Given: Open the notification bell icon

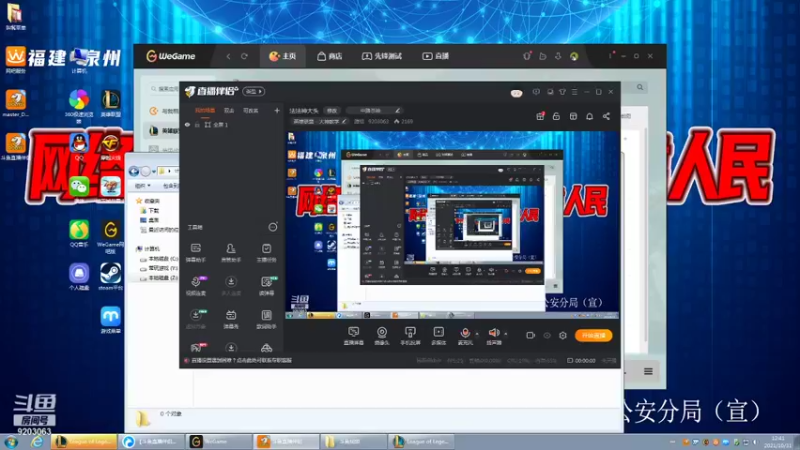Looking at the screenshot, I should 589,116.
